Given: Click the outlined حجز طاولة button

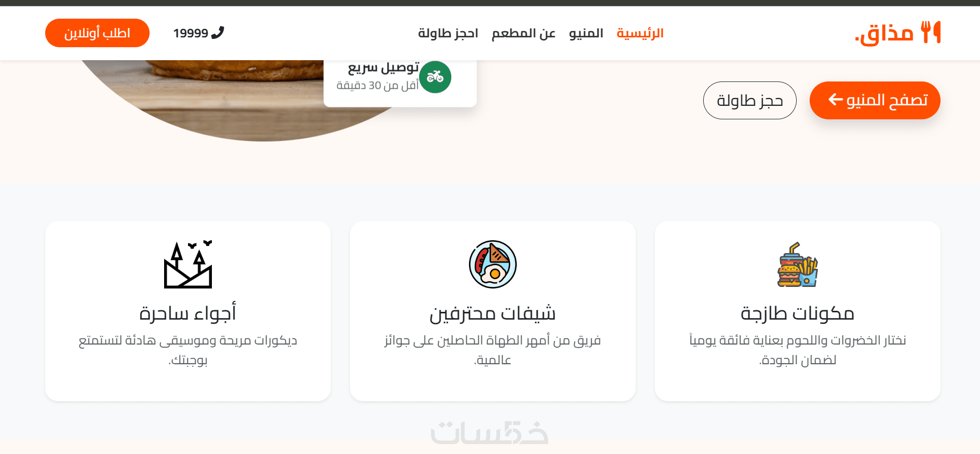Looking at the screenshot, I should click(749, 100).
